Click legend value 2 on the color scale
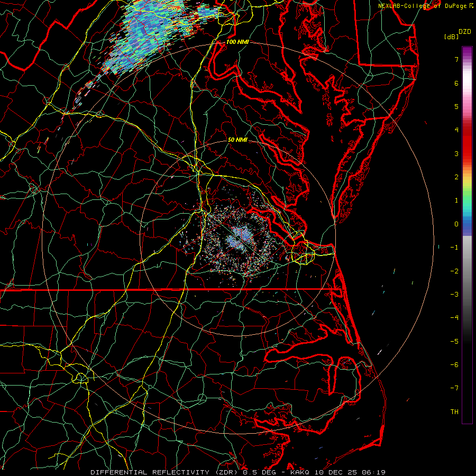The height and width of the screenshot is (476, 476). tap(456, 177)
